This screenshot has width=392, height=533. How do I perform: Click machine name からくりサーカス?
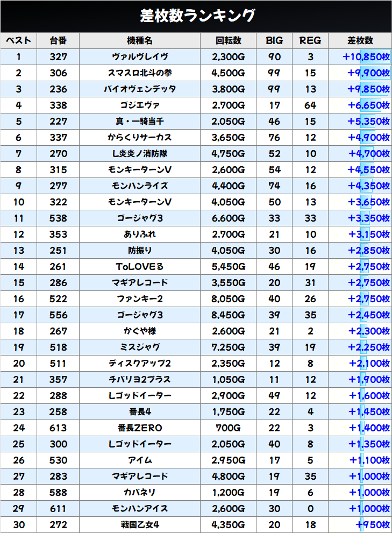click(x=140, y=137)
